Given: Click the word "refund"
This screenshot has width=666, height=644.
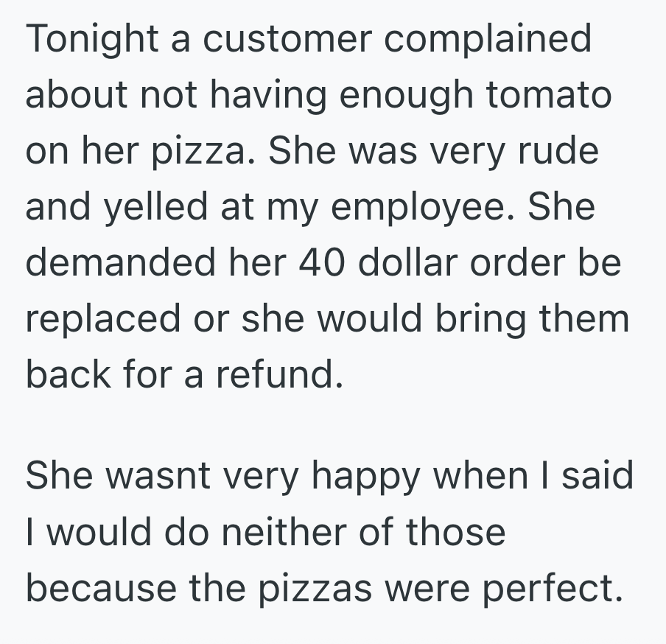Looking at the screenshot, I should coord(279,374).
